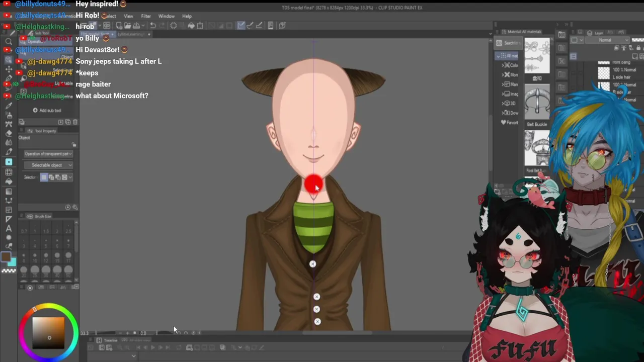This screenshot has width=644, height=362.
Task: Switch to the second document tab
Action: pos(134,34)
